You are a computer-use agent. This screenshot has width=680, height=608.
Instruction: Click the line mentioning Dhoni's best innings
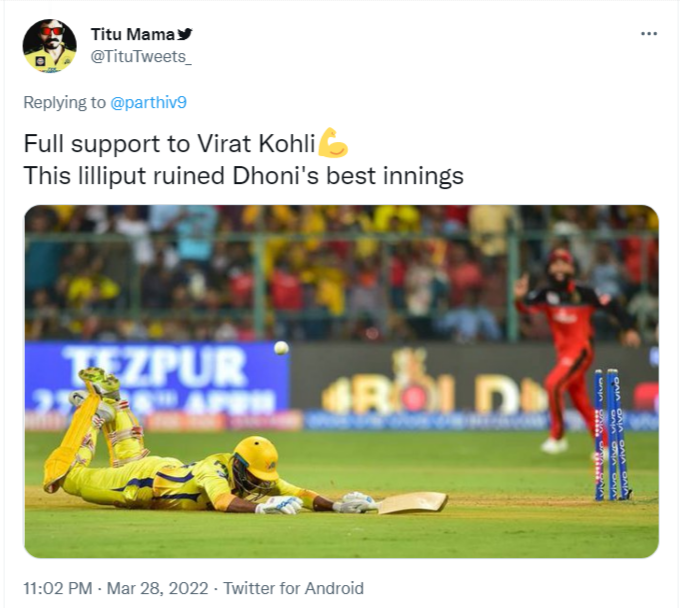click(x=243, y=176)
